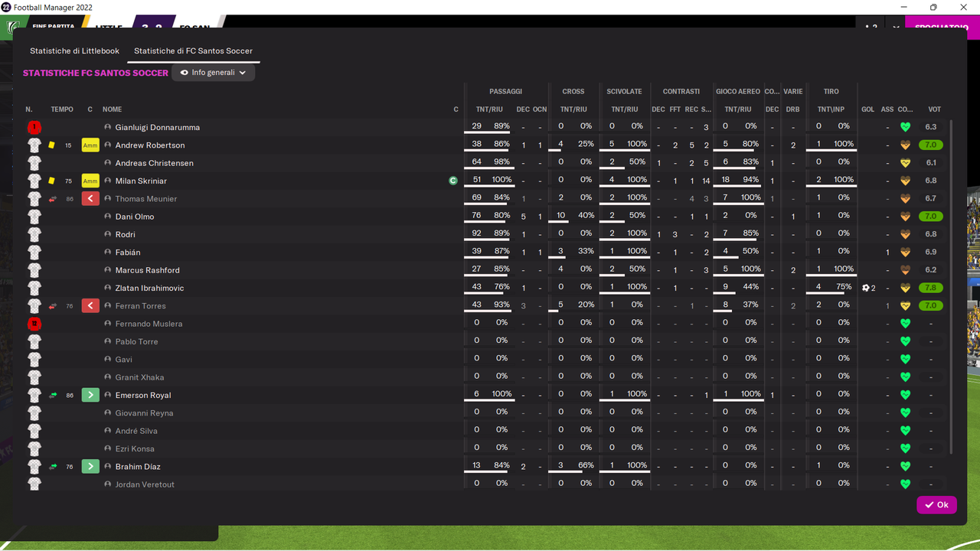Select Pablo Torre in the substitutes list
980x551 pixels.
pos(136,342)
